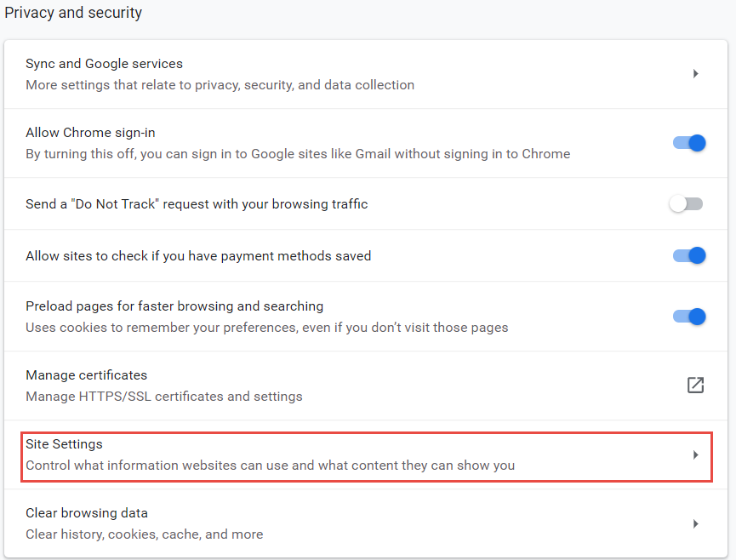Click "Manage HTTPS/SSL certificates and settings" description
The height and width of the screenshot is (560, 736).
point(164,397)
